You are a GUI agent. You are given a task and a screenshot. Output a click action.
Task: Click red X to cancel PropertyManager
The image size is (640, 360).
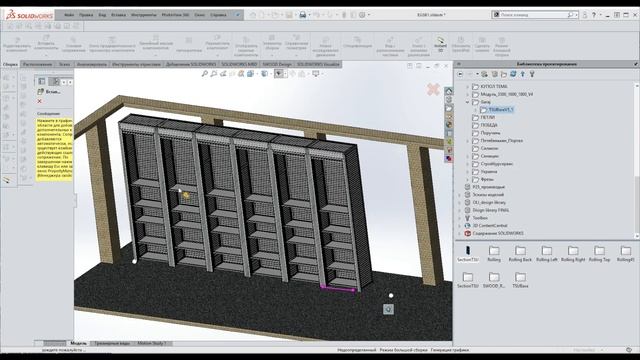[40, 101]
